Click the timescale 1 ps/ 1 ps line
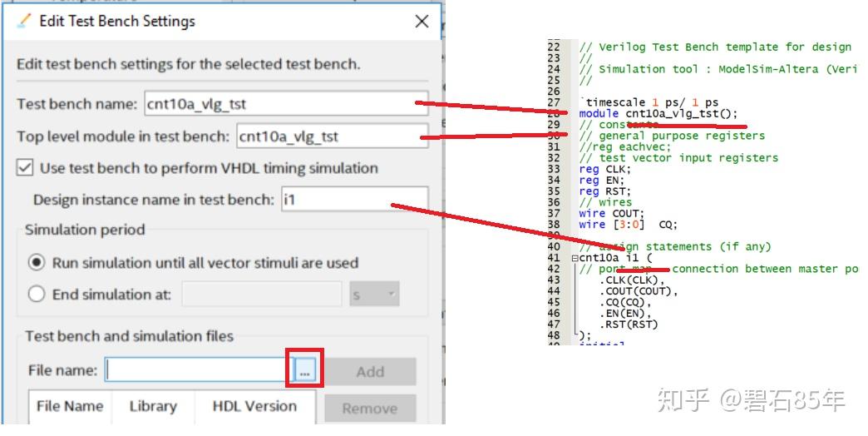 pos(649,102)
